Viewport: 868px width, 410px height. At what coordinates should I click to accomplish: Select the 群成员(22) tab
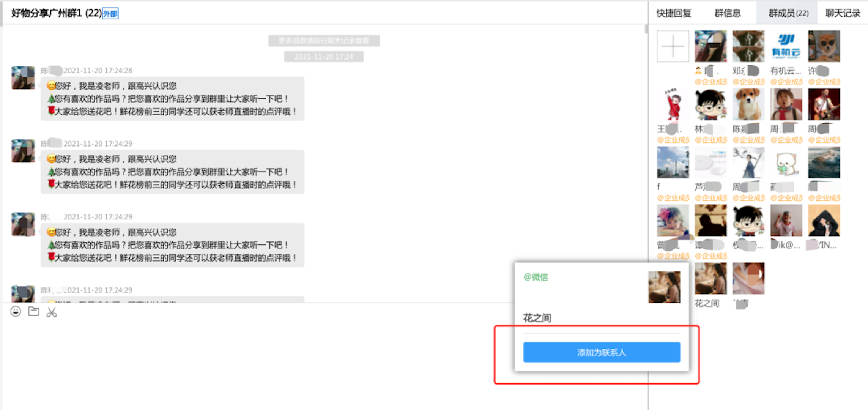(787, 13)
